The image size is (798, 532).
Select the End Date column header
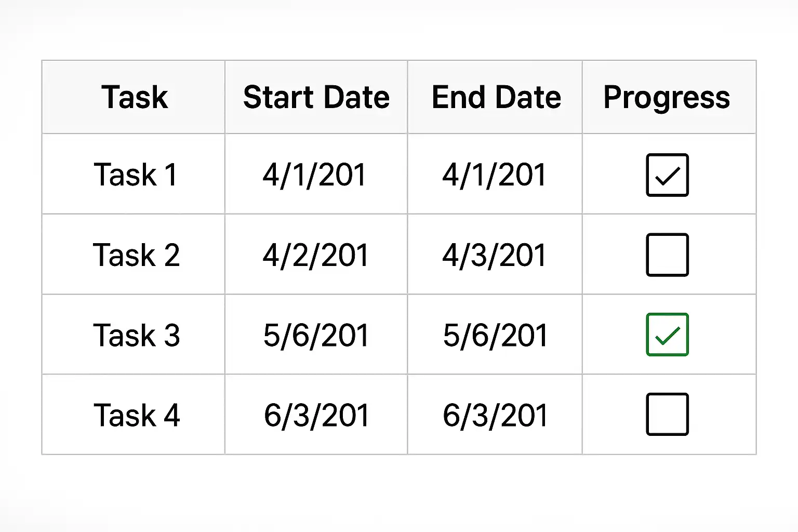click(x=496, y=97)
